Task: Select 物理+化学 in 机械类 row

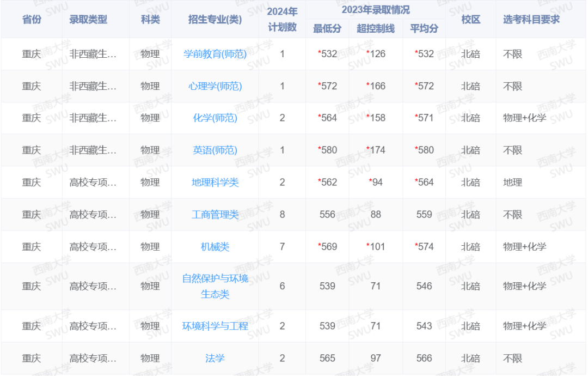Action: (524, 247)
